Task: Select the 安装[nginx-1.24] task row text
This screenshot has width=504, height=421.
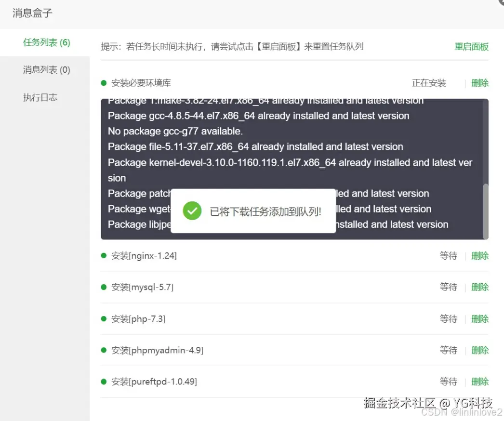Action: pyautogui.click(x=144, y=256)
